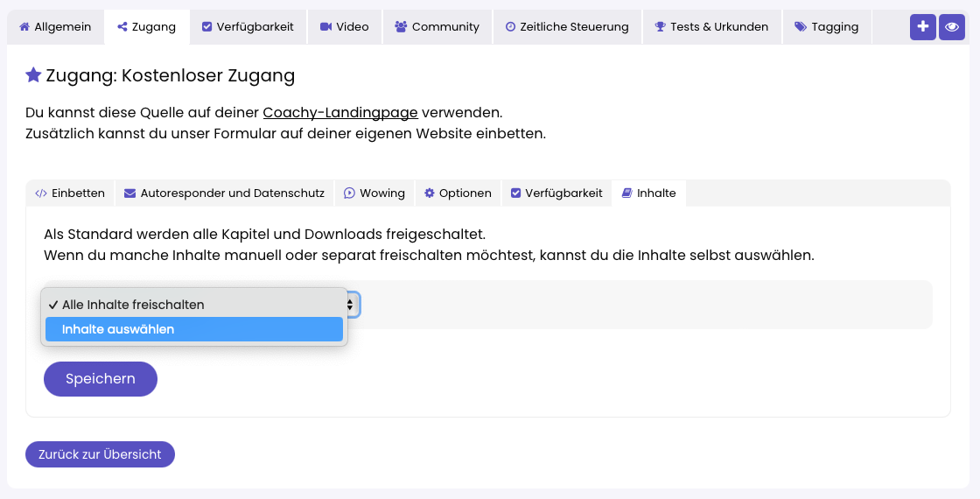Click Zurück zur Übersicht button
This screenshot has width=980, height=499.
coord(100,454)
